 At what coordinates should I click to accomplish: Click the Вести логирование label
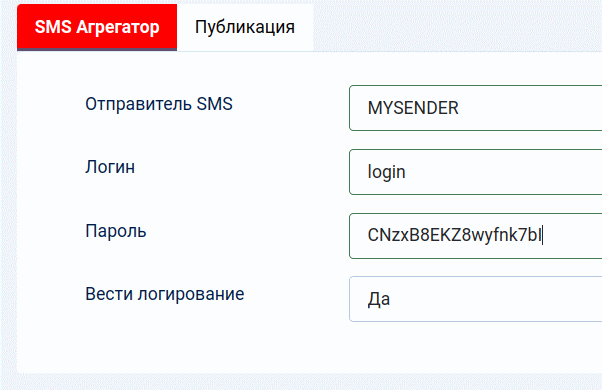[164, 294]
